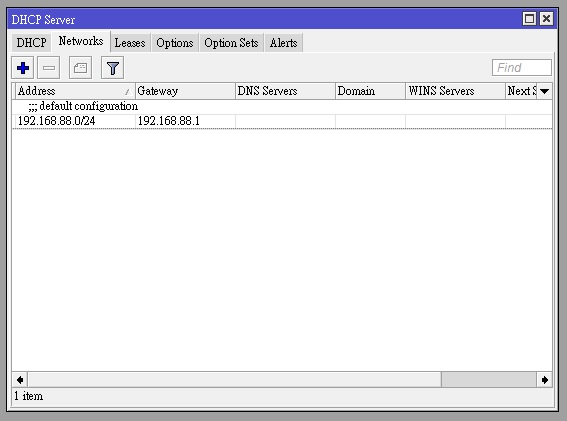Sort by the Address column header

[75, 91]
